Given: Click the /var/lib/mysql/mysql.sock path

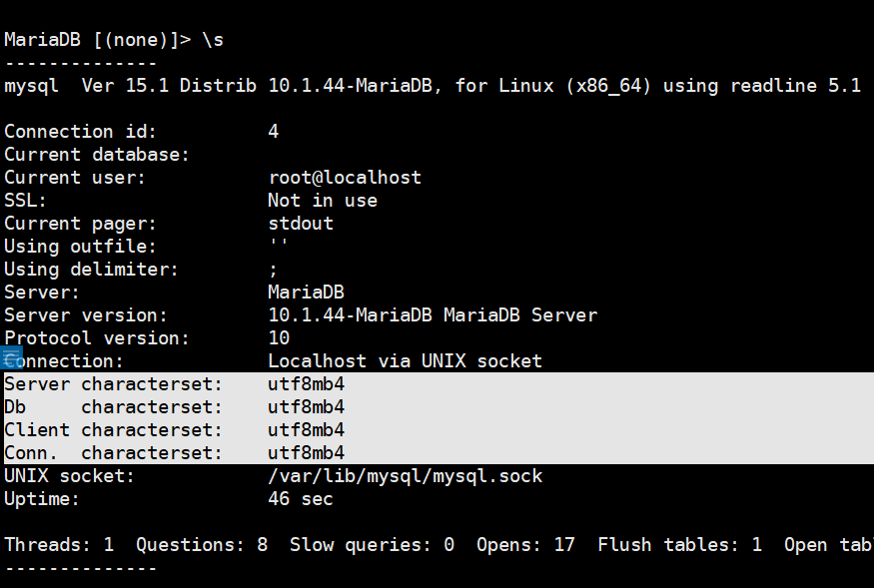Looking at the screenshot, I should [405, 476].
